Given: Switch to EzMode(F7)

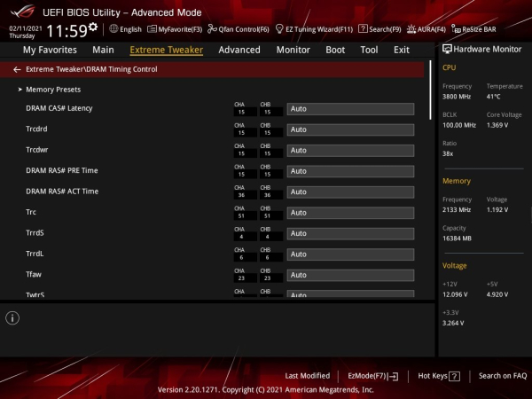Looking at the screenshot, I should [x=372, y=376].
